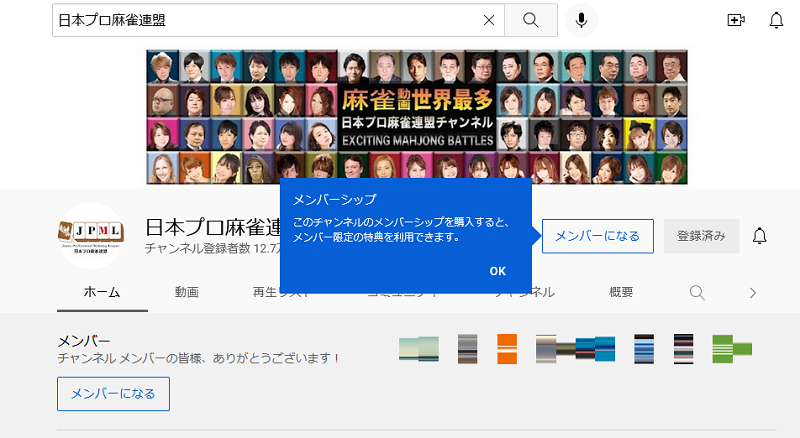Dismiss the メンバーシップ popup with OK
The height and width of the screenshot is (438, 800).
pyautogui.click(x=497, y=271)
